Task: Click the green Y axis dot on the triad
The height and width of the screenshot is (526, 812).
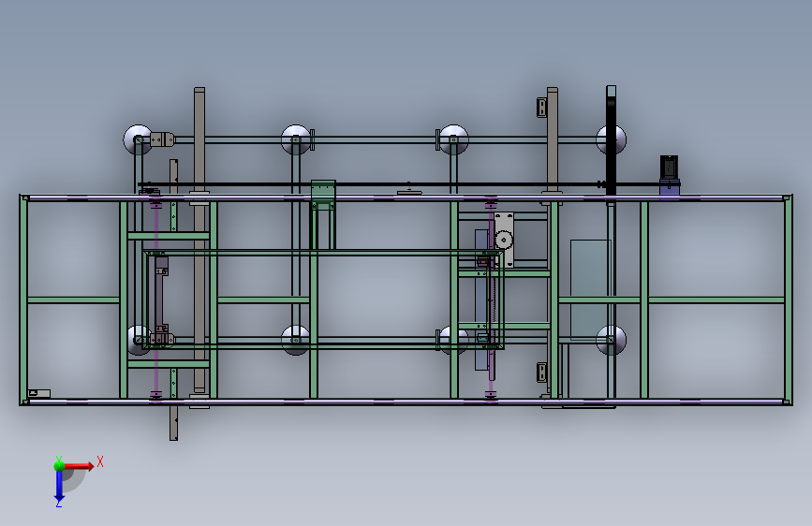Action: click(59, 466)
